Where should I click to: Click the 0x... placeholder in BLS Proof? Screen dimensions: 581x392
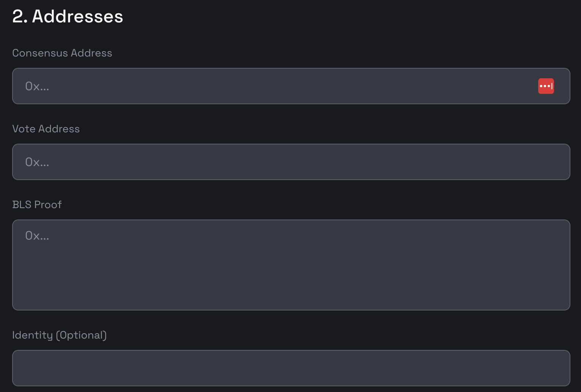pyautogui.click(x=37, y=236)
